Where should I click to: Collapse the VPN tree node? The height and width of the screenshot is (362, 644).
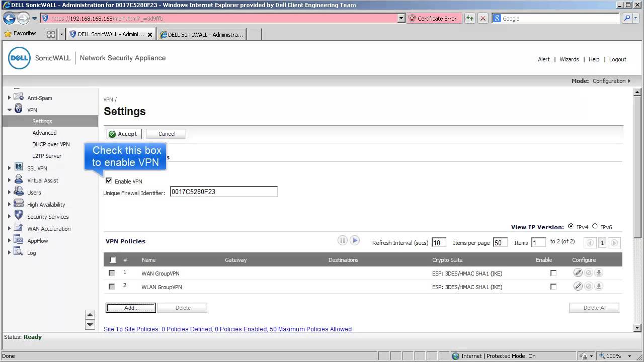click(x=9, y=110)
